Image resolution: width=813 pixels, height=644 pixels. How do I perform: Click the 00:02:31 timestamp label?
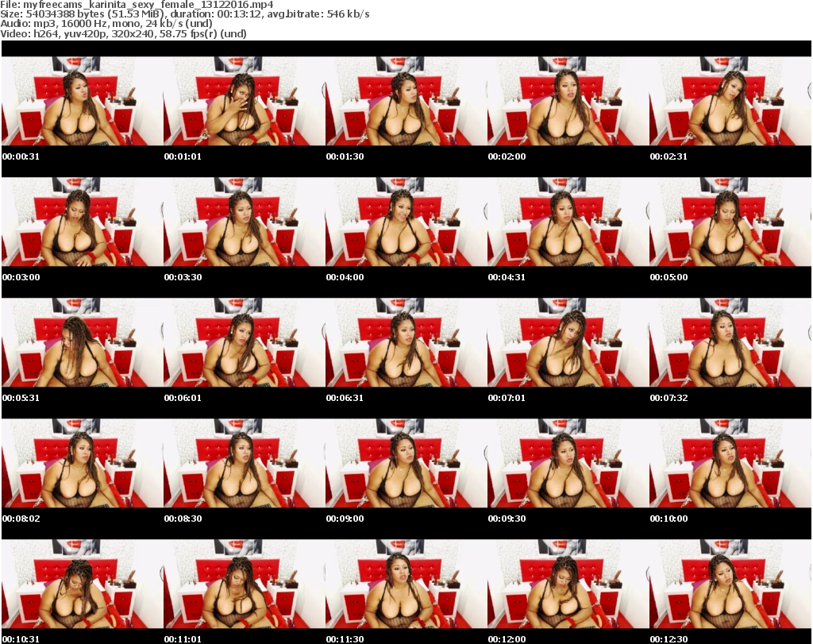[669, 156]
